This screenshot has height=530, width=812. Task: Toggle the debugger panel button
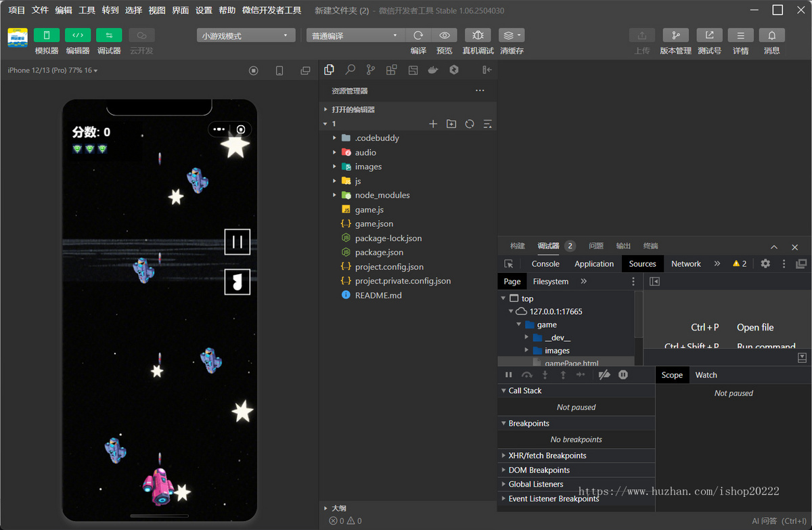coord(109,35)
